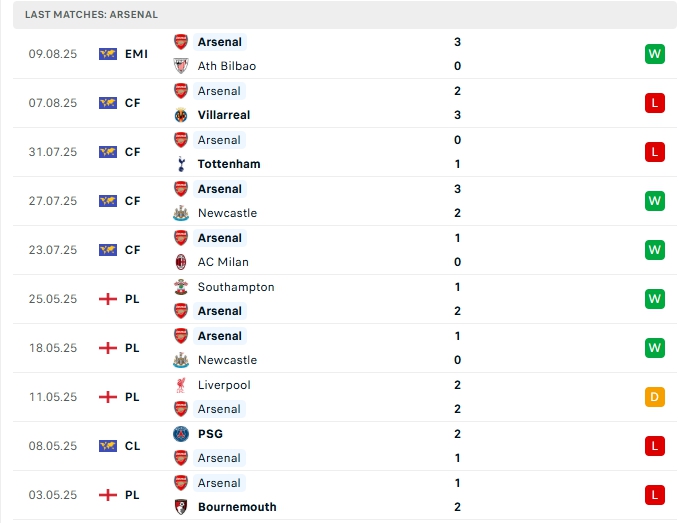The width and height of the screenshot is (689, 523).
Task: Click the Liverpool club crest
Action: [181, 385]
